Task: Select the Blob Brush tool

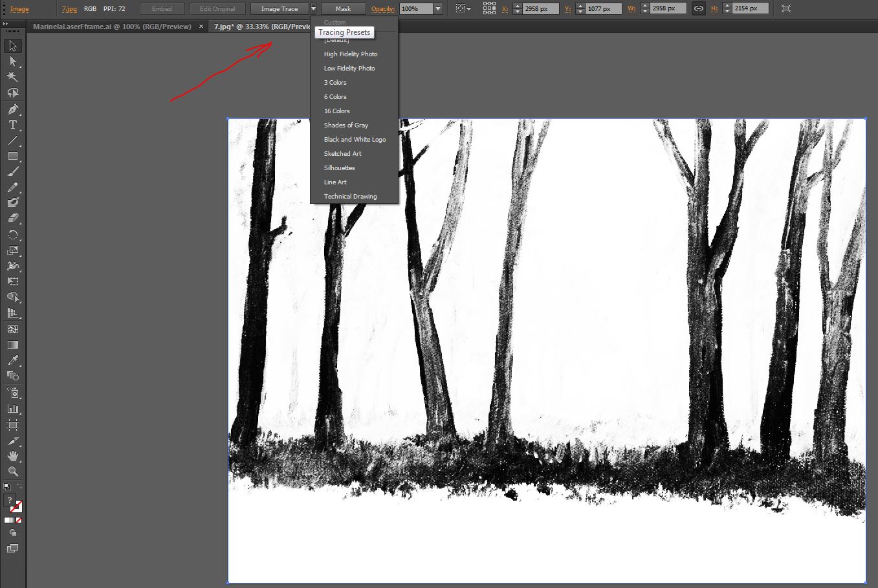Action: click(13, 202)
